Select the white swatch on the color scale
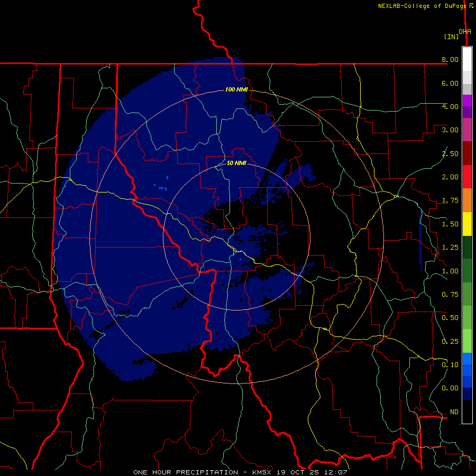This screenshot has height=476, width=476. point(467,59)
